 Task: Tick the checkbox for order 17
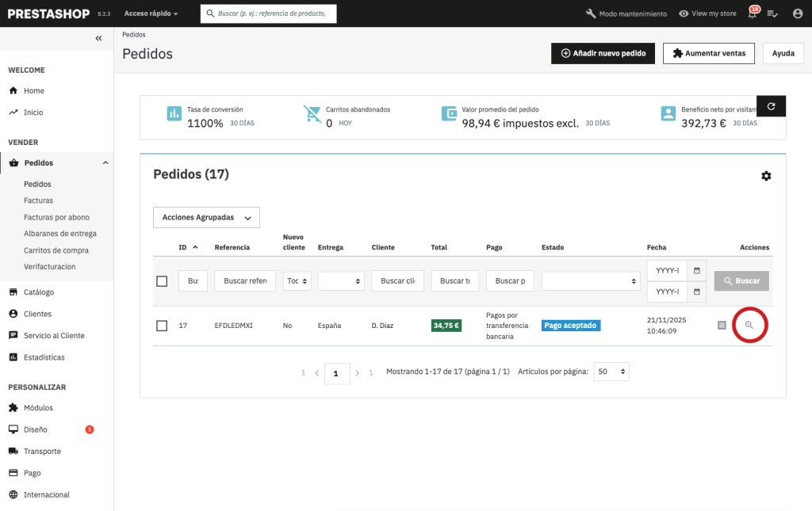[162, 326]
